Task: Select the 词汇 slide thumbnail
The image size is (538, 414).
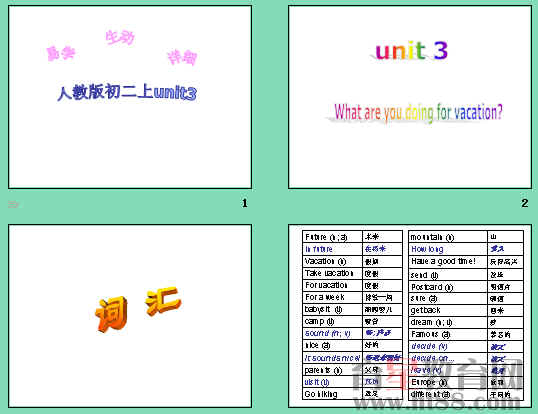Action: pos(130,316)
